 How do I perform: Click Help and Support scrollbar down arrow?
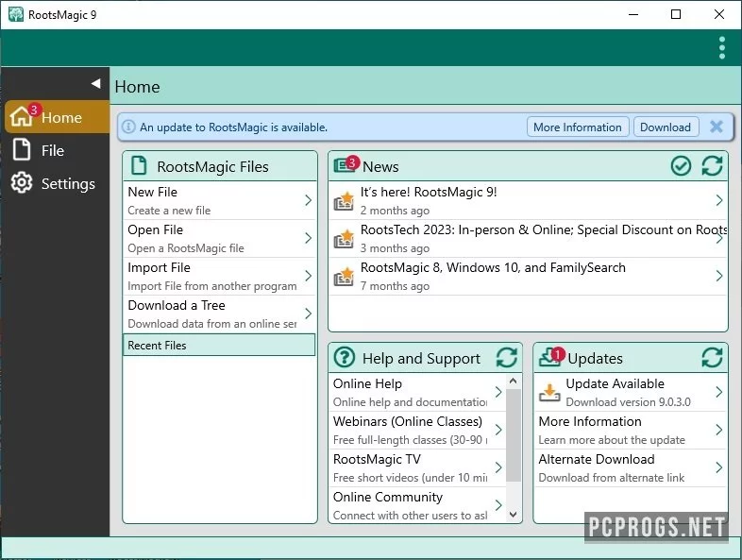pos(514,515)
